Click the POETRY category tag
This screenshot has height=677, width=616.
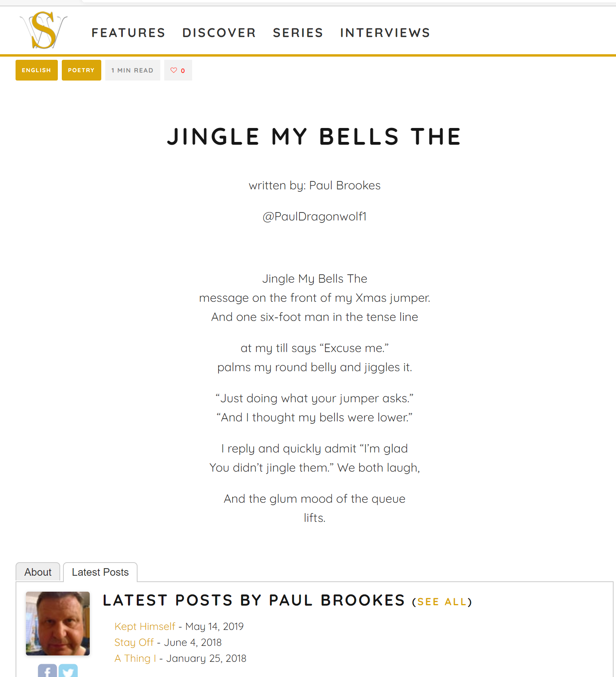point(81,70)
